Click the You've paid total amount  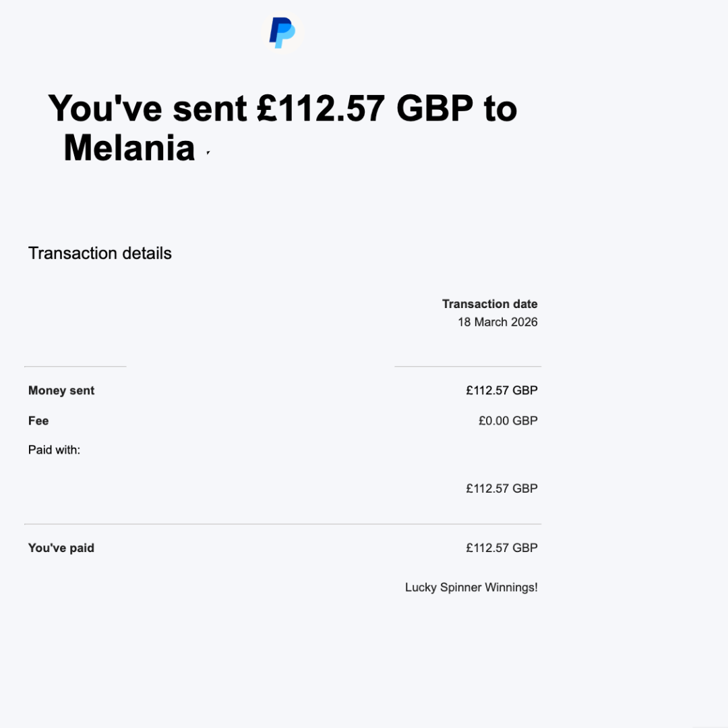[502, 548]
